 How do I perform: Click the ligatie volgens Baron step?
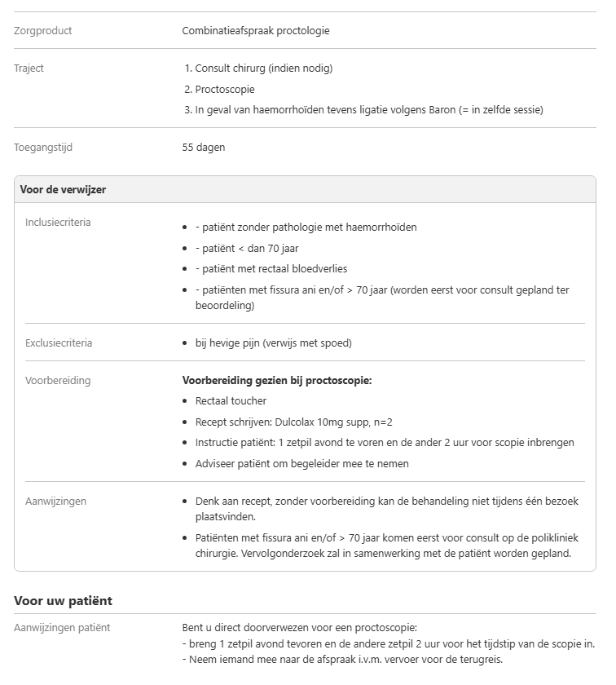(368, 110)
